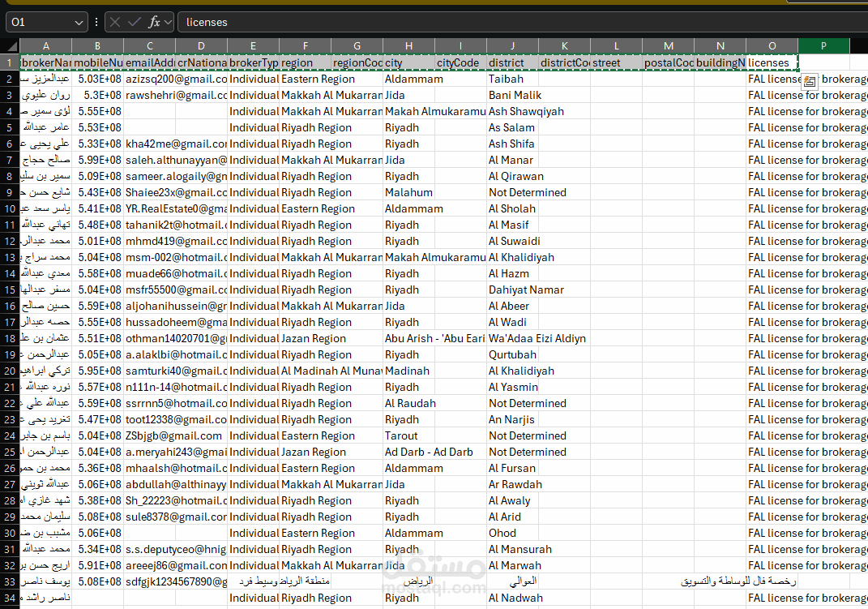The height and width of the screenshot is (609, 868).
Task: Click the Select All corner triangle
Action: click(x=10, y=46)
